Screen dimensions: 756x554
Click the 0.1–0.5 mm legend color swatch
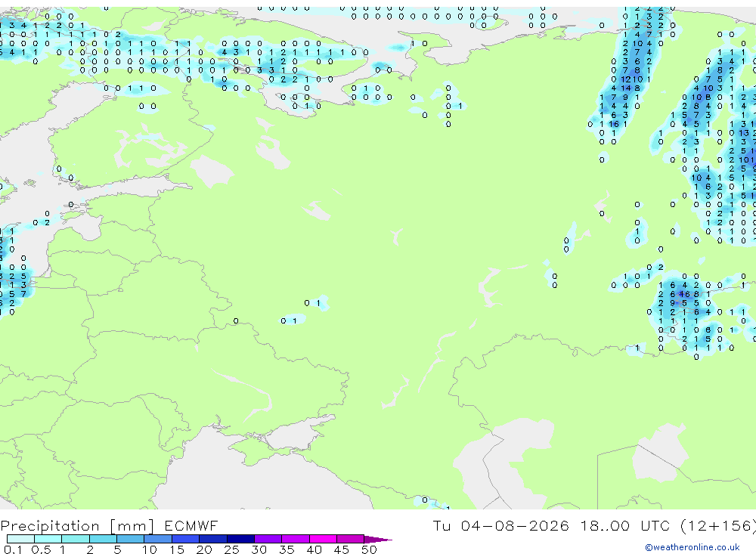(x=20, y=539)
